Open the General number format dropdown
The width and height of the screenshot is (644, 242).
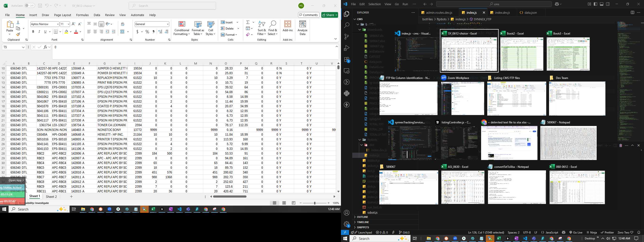tap(167, 24)
